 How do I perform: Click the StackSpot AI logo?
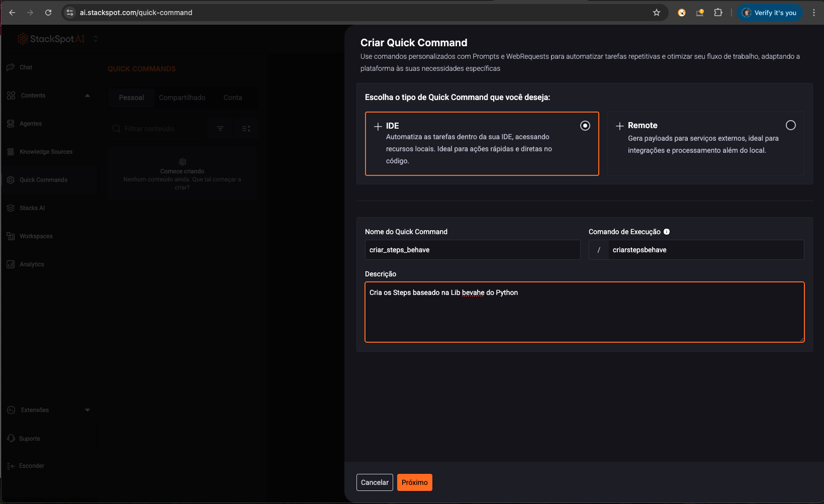click(x=51, y=39)
